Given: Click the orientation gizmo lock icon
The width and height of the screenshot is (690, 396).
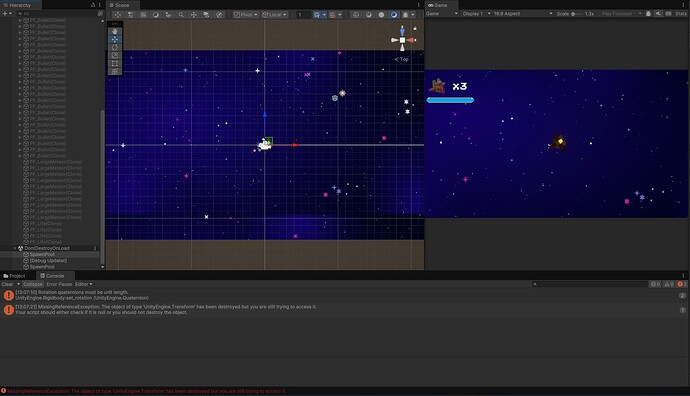Looking at the screenshot, I should coord(415,28).
